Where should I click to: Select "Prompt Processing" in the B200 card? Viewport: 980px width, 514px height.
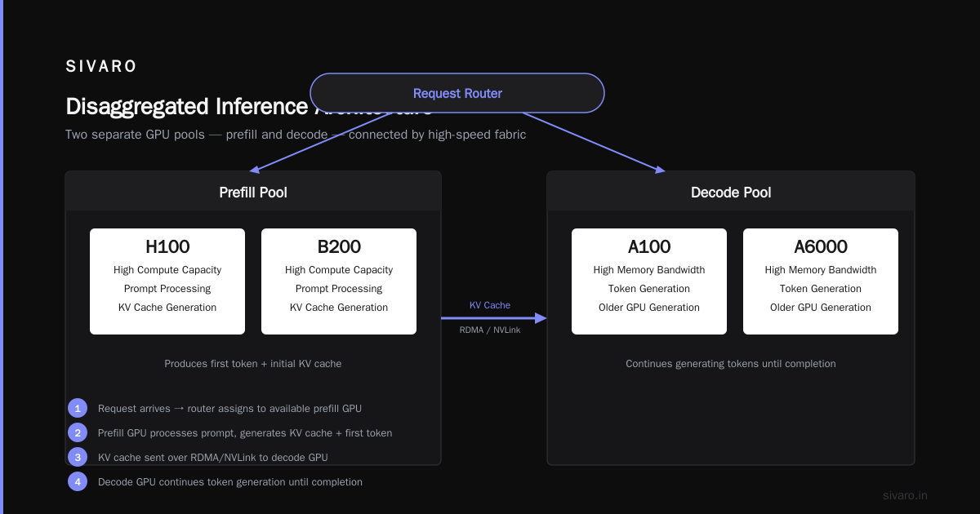click(339, 289)
